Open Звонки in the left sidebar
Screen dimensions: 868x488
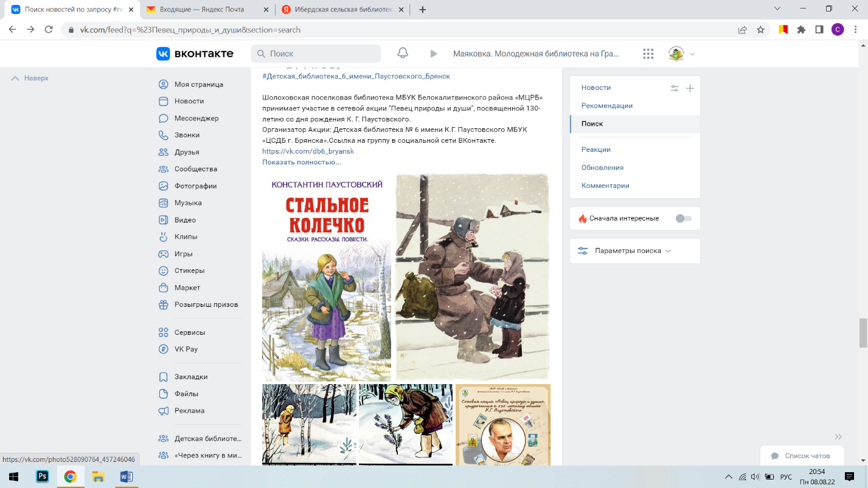coord(187,135)
